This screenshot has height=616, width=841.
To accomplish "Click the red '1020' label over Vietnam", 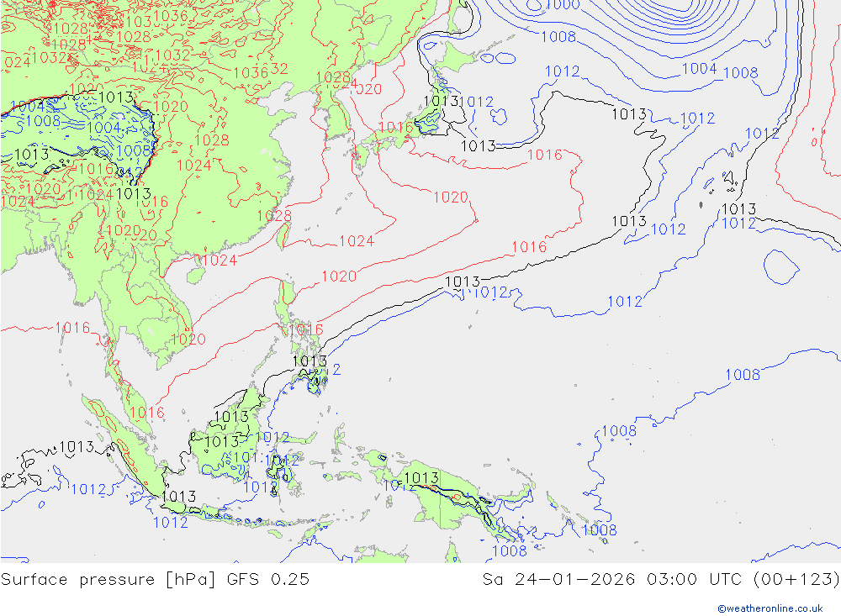I will (188, 339).
